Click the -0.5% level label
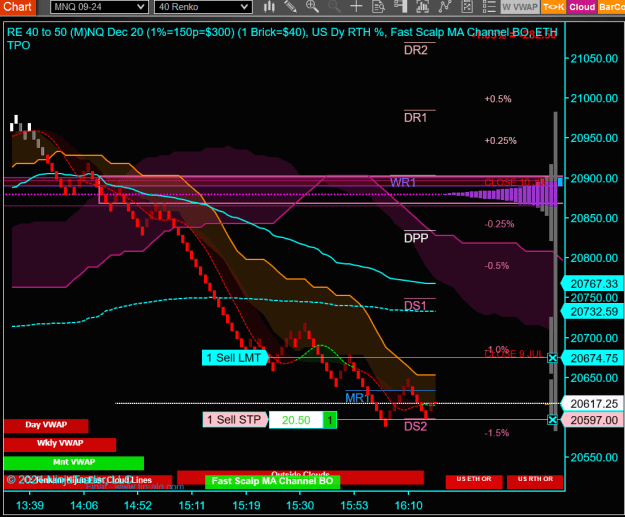 pyautogui.click(x=497, y=266)
